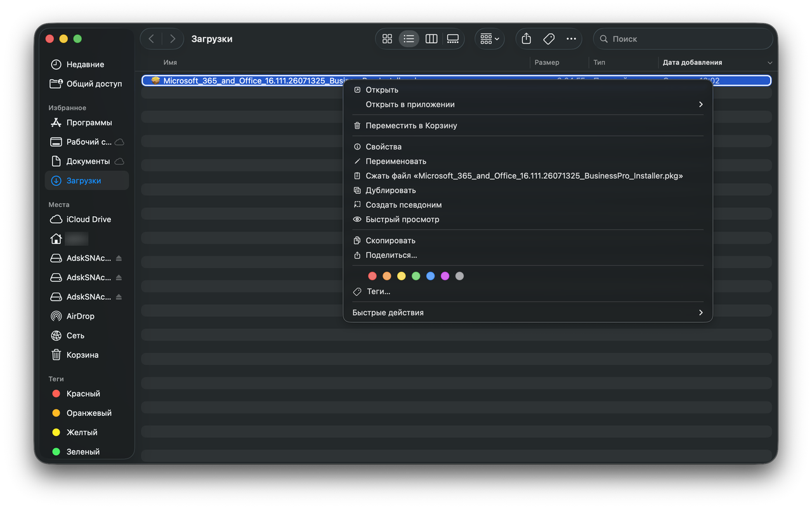This screenshot has width=812, height=509.
Task: Click the Share icon in the toolbar
Action: (526, 39)
